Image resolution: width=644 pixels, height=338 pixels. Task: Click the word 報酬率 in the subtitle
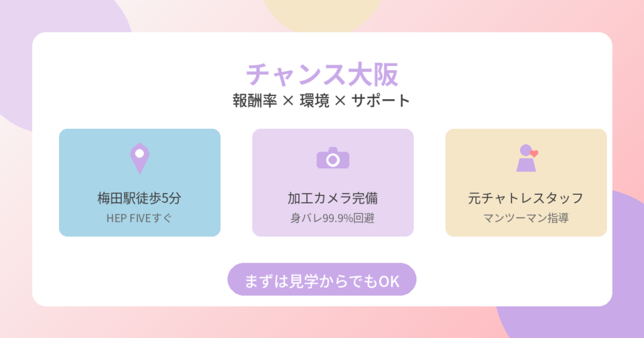(254, 101)
